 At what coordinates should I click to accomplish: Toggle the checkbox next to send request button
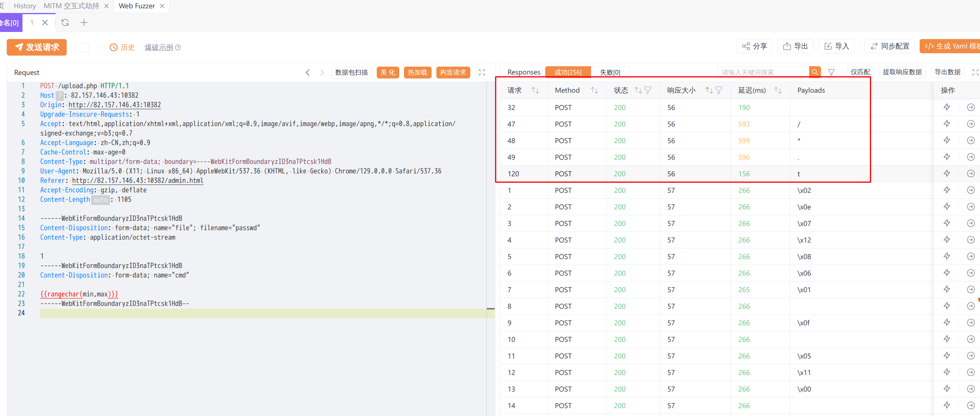point(84,47)
